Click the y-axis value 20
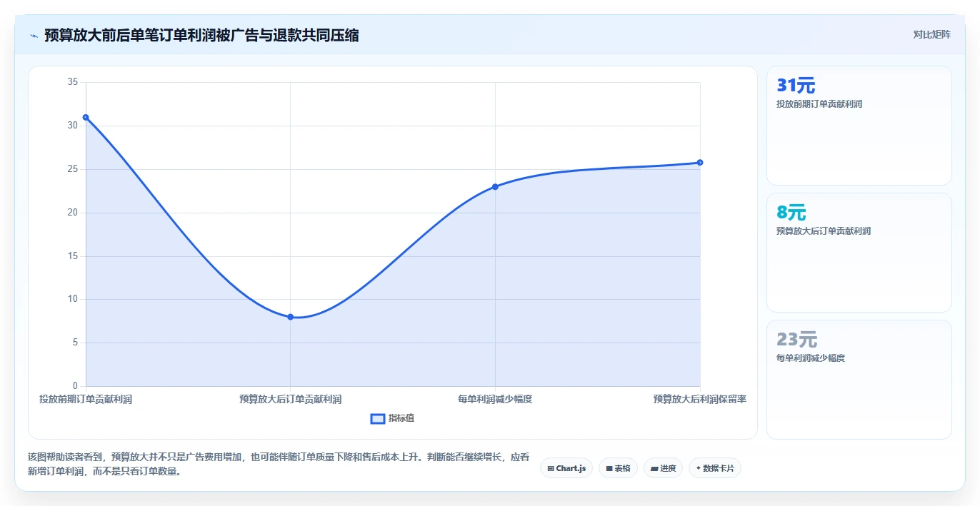Screen dimensions: 980x506 [x=73, y=213]
